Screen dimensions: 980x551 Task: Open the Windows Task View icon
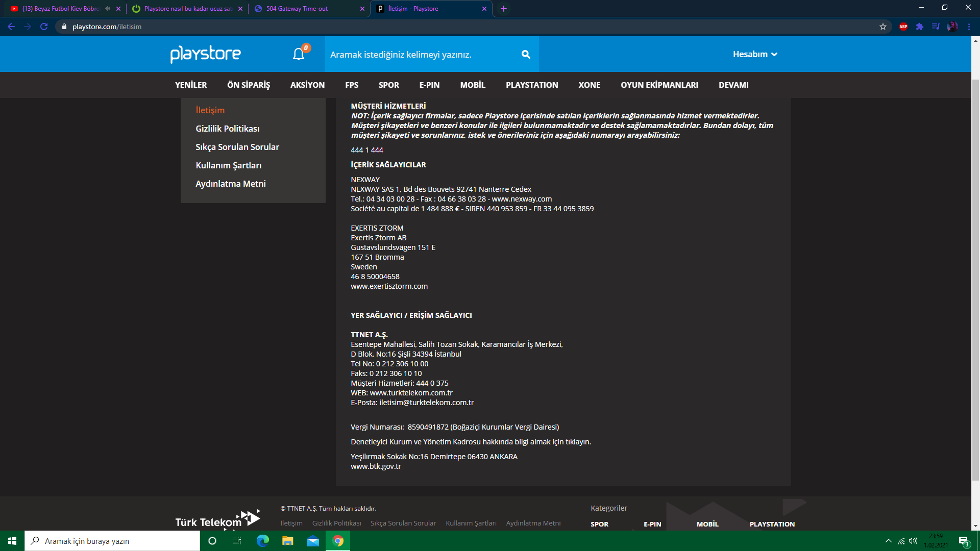(236, 541)
